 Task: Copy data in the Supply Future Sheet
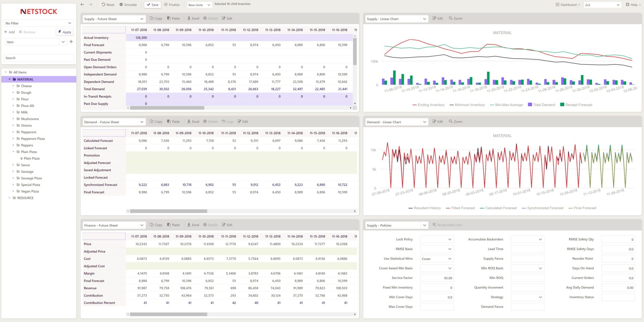pos(156,18)
